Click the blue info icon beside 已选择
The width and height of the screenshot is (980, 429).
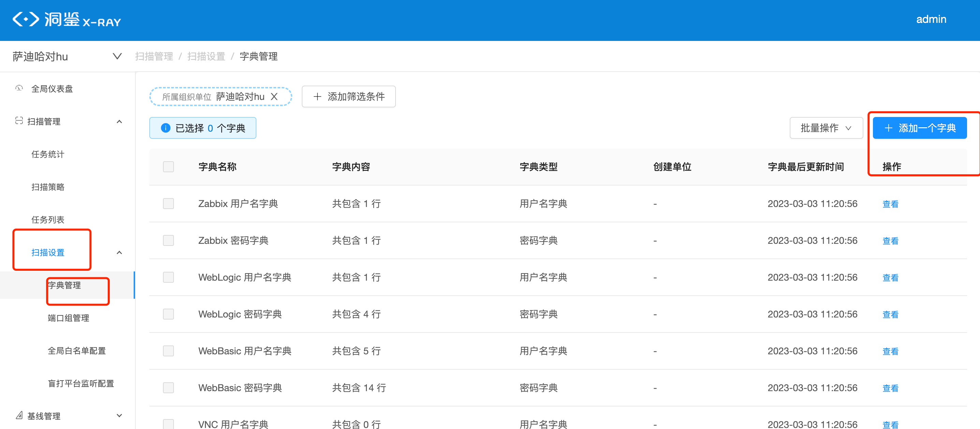click(165, 128)
